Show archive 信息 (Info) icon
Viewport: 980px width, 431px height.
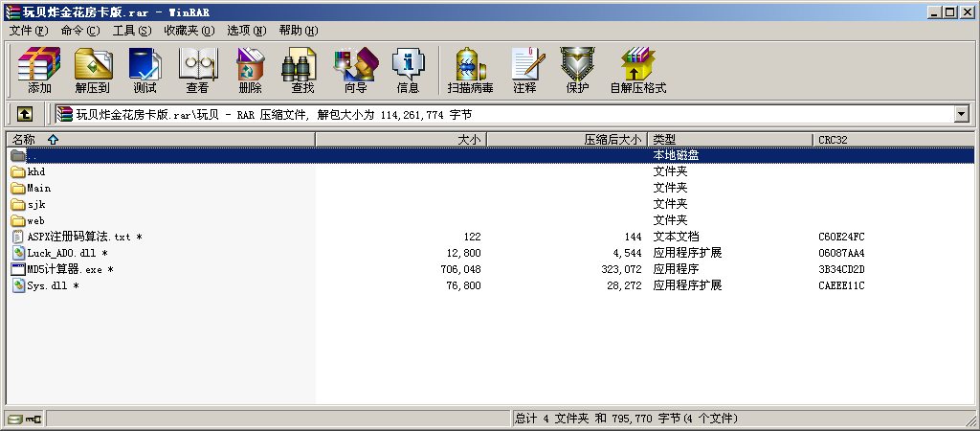pos(408,70)
